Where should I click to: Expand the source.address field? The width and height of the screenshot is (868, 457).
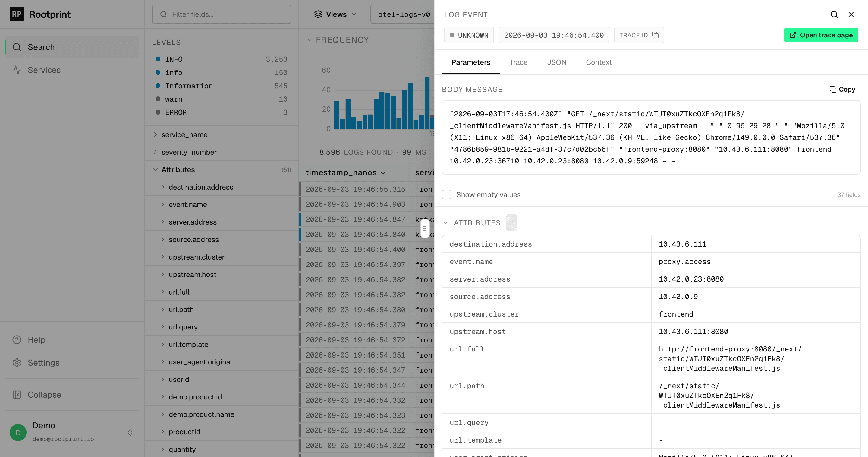click(222, 240)
